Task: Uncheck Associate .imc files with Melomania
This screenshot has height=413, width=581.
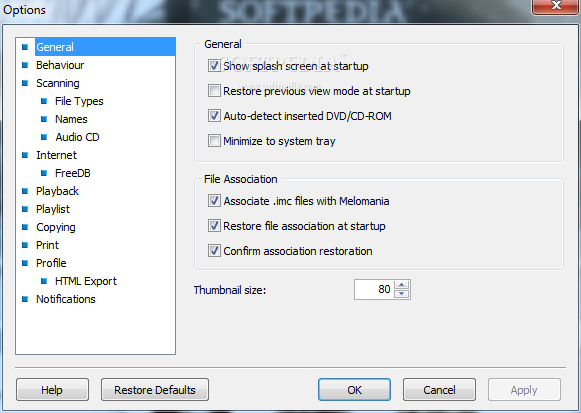Action: click(x=214, y=201)
